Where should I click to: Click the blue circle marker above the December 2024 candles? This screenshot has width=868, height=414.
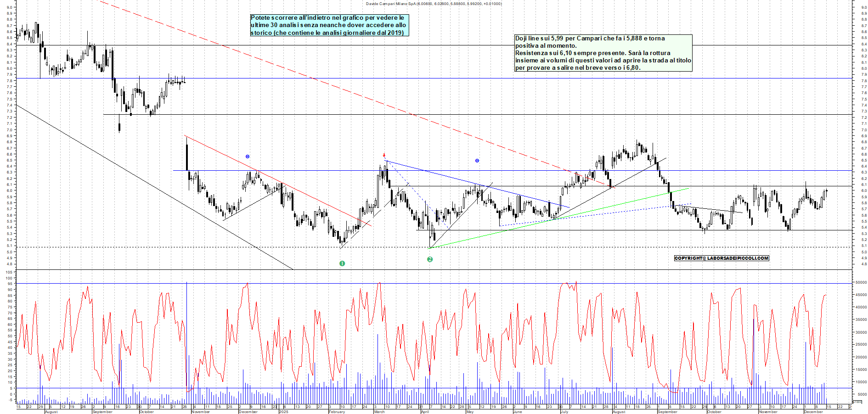click(x=248, y=157)
